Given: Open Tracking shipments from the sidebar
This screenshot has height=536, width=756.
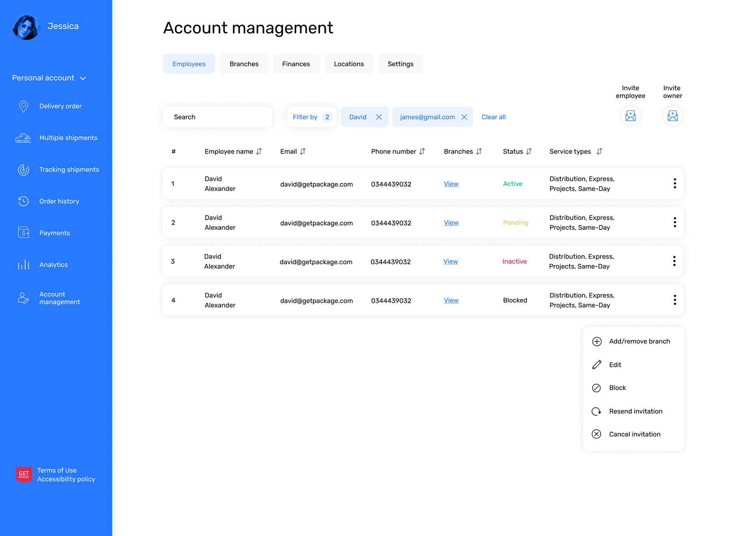Looking at the screenshot, I should coord(69,170).
